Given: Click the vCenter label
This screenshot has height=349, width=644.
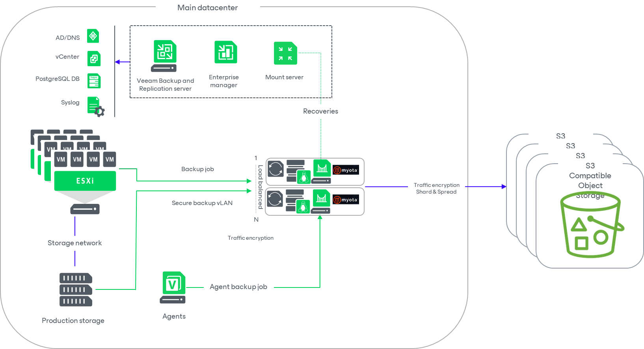Looking at the screenshot, I should (x=67, y=57).
